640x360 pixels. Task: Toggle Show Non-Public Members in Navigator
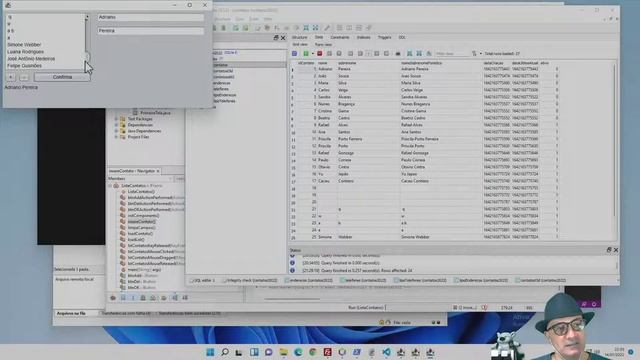pyautogui.click(x=143, y=298)
